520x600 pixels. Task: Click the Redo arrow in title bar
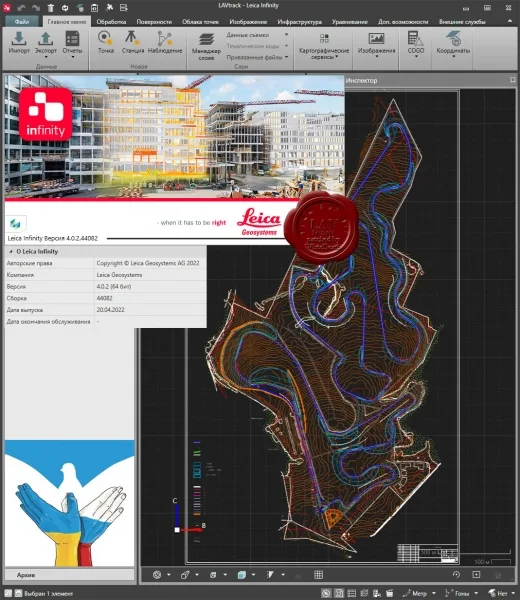point(36,7)
